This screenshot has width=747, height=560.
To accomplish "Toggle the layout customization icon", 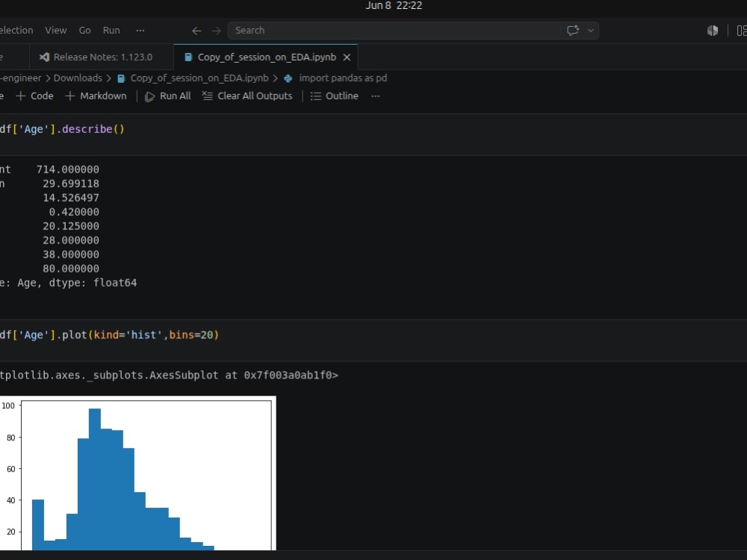I will pos(742,31).
